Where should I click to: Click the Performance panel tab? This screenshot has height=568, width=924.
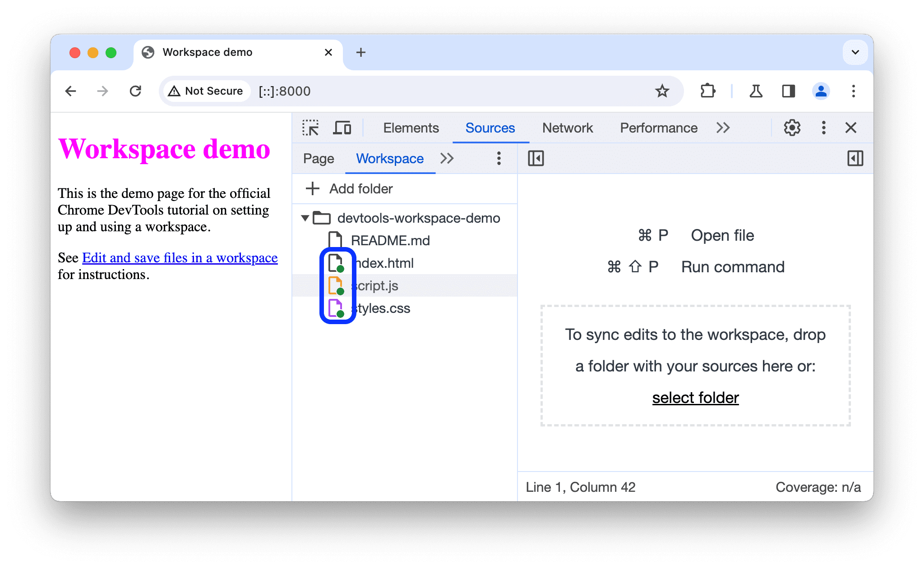659,128
